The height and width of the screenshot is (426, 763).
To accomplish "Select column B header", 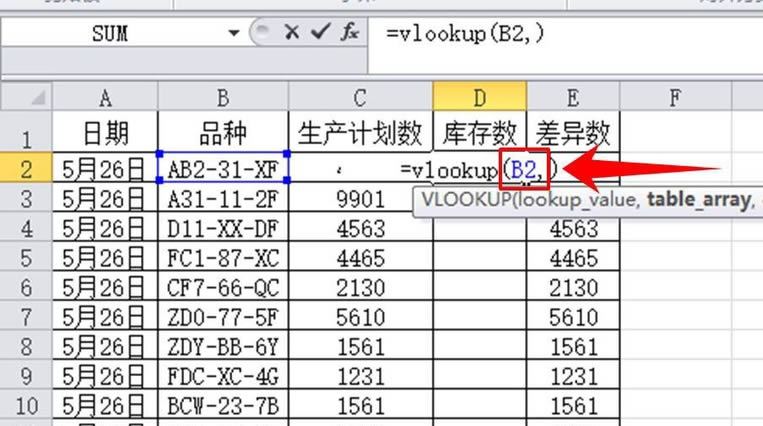I will click(223, 97).
